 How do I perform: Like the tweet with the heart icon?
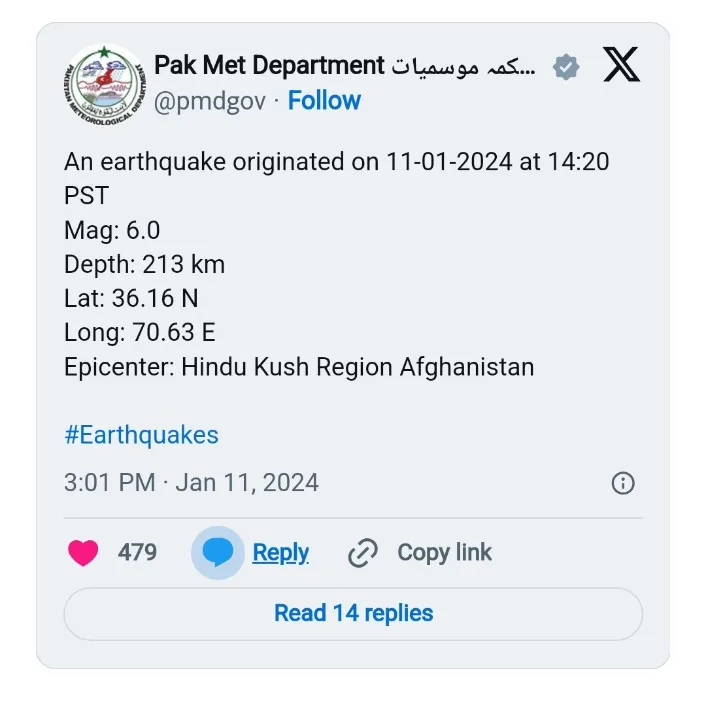(83, 553)
